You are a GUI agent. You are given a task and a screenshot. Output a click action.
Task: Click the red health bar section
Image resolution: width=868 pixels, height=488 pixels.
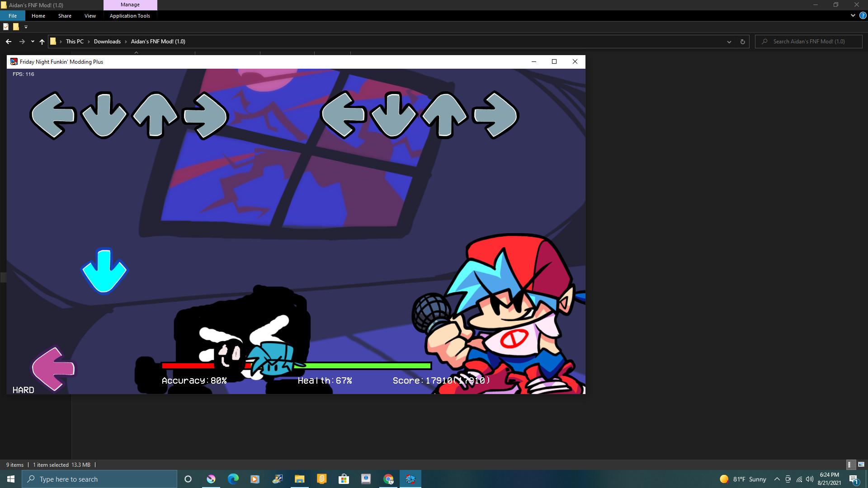coord(188,366)
